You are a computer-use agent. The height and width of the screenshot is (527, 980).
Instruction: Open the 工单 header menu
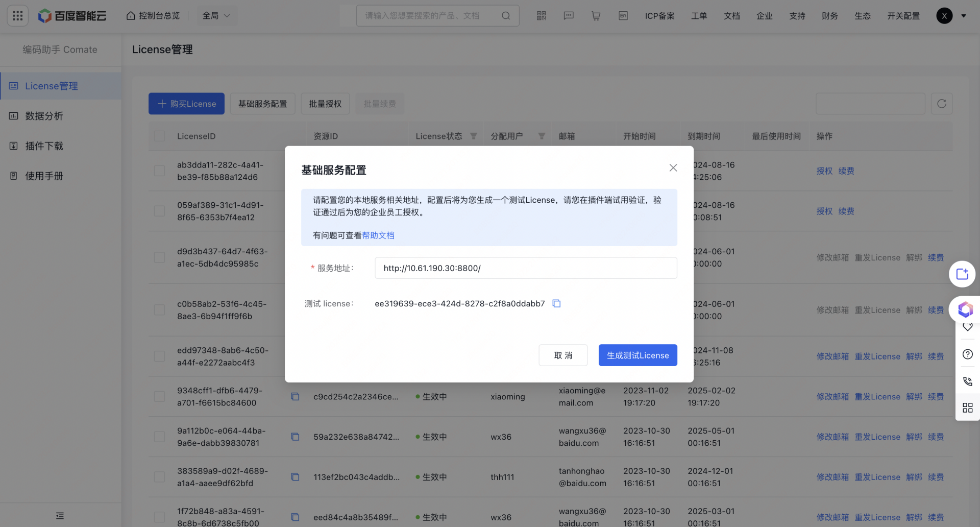pyautogui.click(x=699, y=16)
